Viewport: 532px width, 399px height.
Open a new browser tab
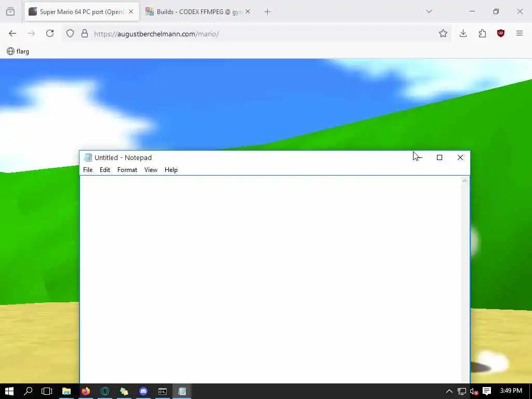coord(267,12)
